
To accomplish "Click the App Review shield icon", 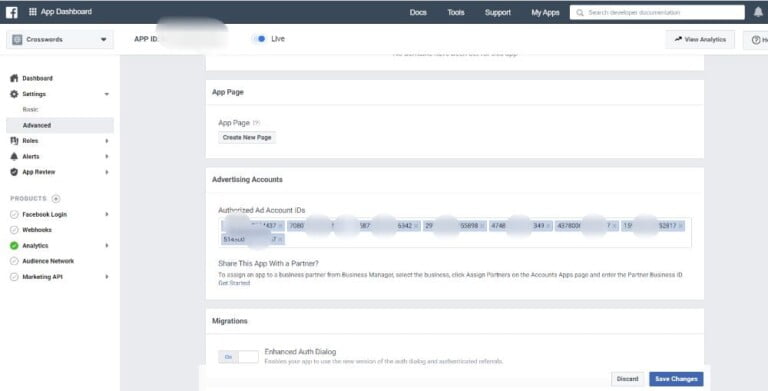I will 14,172.
